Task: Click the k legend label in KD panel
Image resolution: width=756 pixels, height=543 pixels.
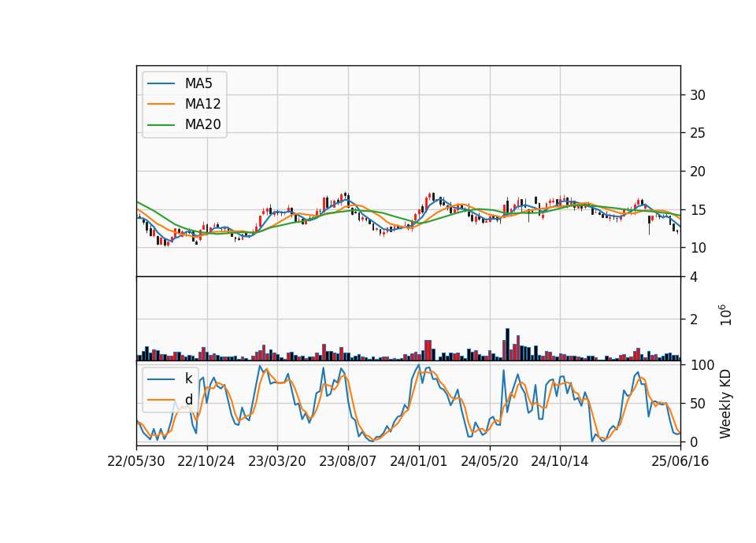Action: [188, 379]
